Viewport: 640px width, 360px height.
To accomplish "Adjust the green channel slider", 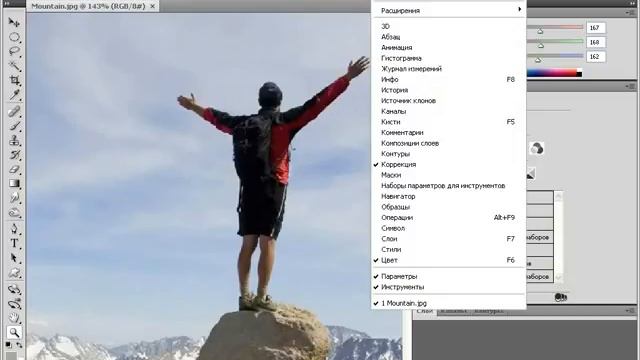I will 541,45.
